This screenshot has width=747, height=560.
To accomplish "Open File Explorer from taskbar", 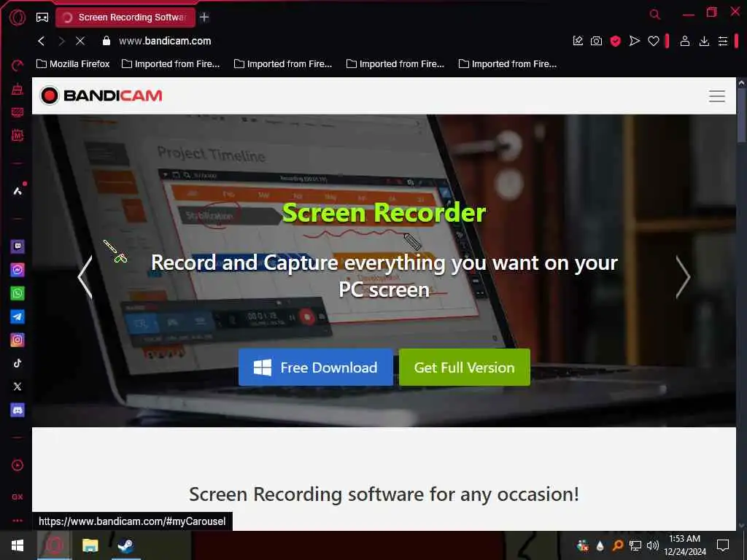I will click(90, 545).
